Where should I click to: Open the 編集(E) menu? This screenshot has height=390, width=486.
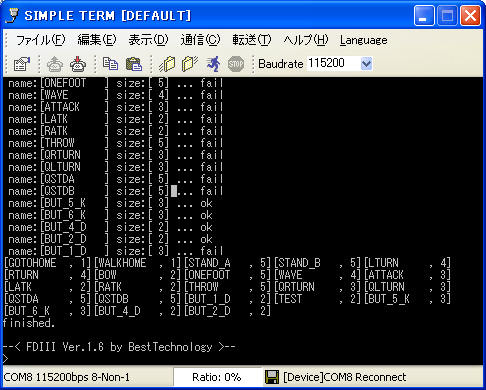pyautogui.click(x=97, y=40)
